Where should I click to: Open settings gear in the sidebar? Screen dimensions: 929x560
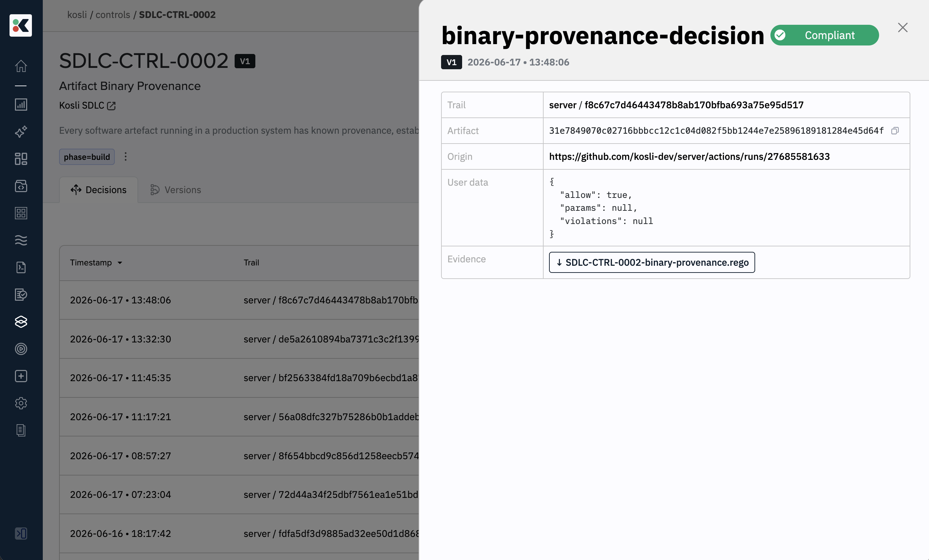pyautogui.click(x=21, y=403)
